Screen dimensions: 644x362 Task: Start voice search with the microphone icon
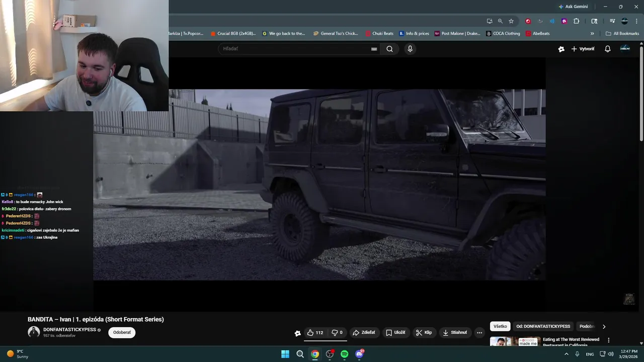[x=410, y=49]
